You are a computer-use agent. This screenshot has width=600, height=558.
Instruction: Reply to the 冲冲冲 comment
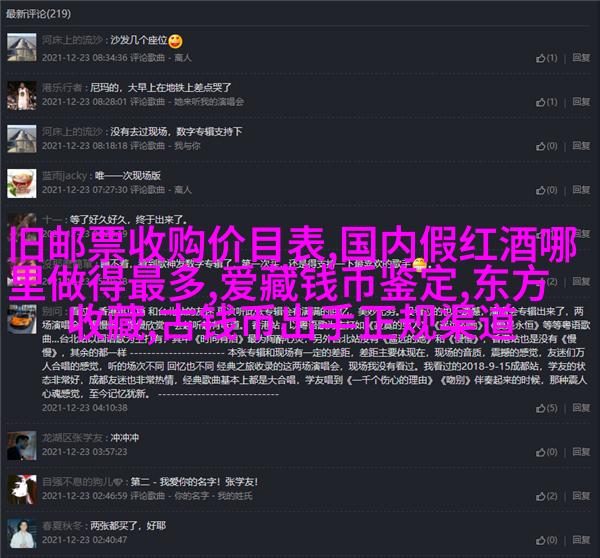coord(581,452)
